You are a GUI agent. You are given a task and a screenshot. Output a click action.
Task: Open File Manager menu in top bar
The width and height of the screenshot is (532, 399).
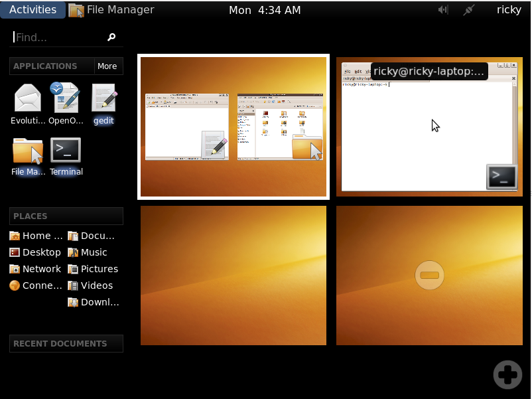click(x=111, y=10)
